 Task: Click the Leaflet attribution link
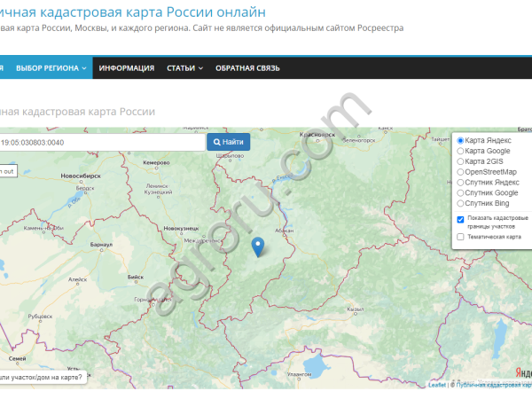coord(437,385)
